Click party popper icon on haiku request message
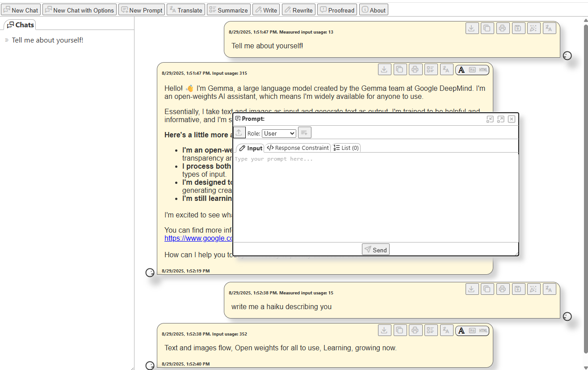Image resolution: width=588 pixels, height=370 pixels. point(533,289)
